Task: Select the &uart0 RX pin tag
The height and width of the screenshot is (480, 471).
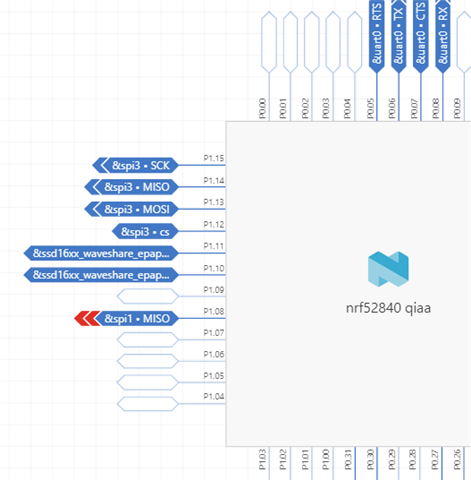Action: 443,35
